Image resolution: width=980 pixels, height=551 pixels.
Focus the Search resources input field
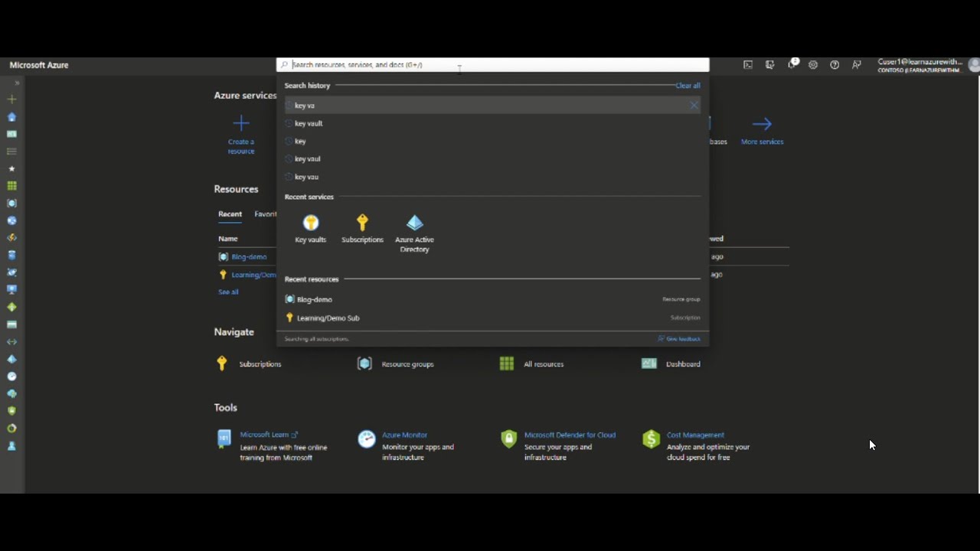(492, 65)
